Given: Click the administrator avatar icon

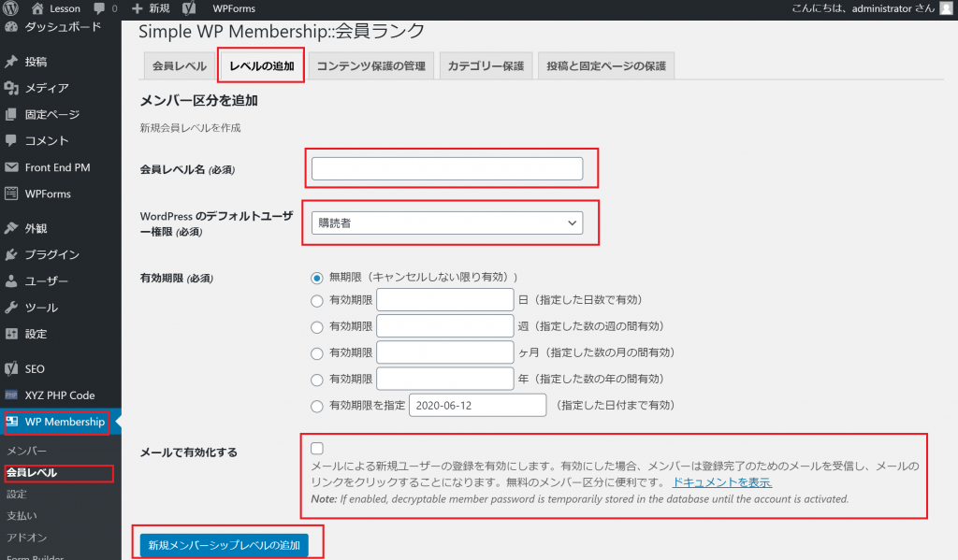Looking at the screenshot, I should pyautogui.click(x=946, y=8).
